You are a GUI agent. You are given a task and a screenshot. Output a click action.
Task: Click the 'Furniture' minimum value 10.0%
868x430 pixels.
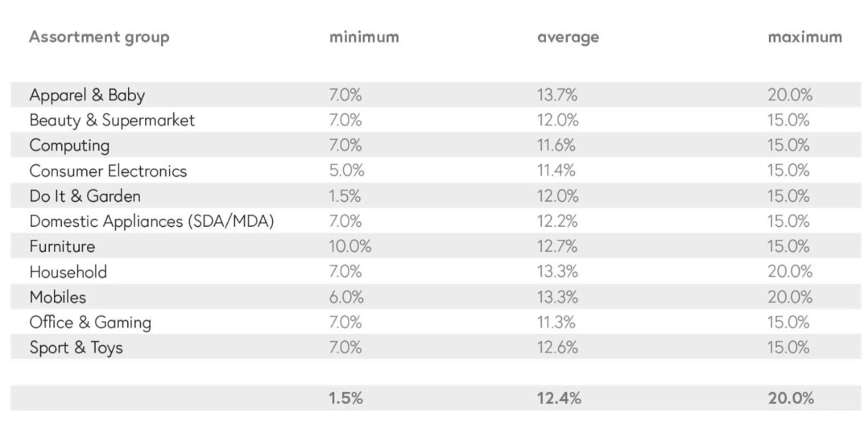tap(349, 246)
